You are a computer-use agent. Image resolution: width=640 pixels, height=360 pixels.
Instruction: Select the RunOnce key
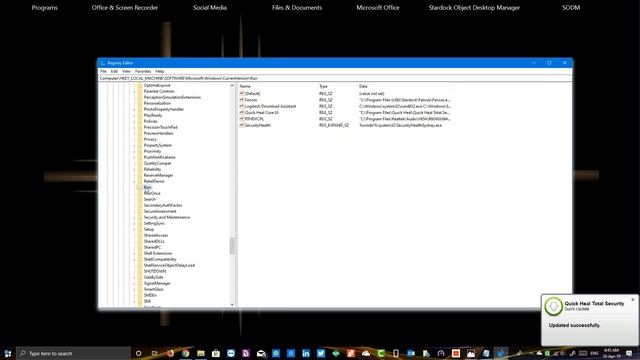(152, 193)
